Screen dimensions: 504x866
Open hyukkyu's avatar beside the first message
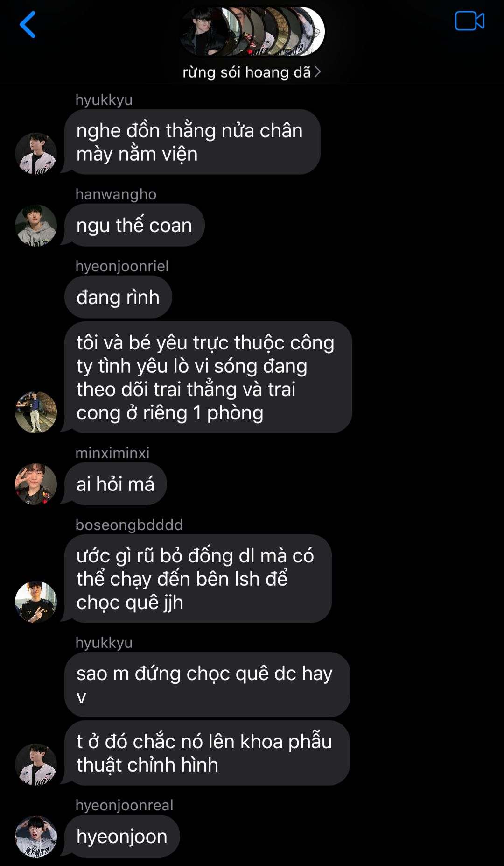point(36,153)
